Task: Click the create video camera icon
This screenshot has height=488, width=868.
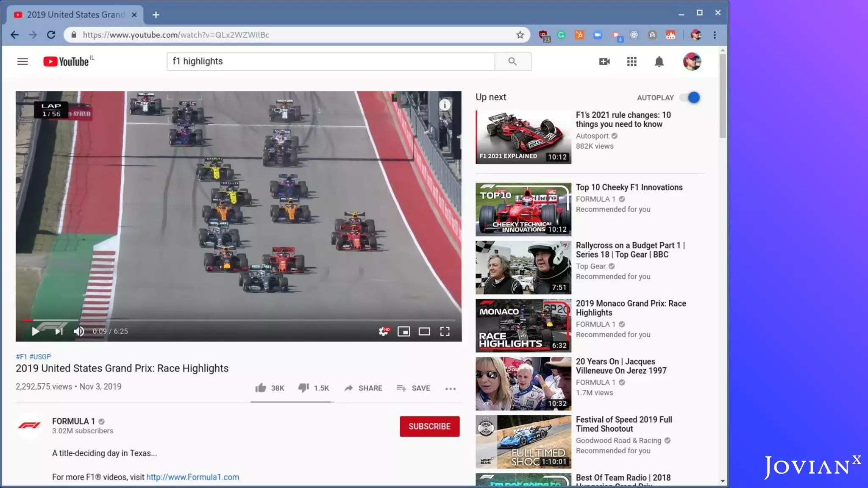Action: (604, 62)
